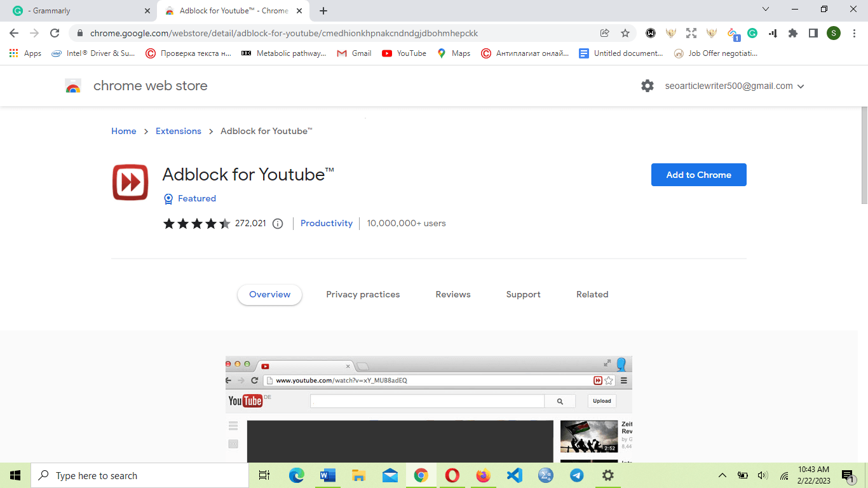Click the browser back arrow
This screenshot has height=488, width=868.
click(x=14, y=33)
